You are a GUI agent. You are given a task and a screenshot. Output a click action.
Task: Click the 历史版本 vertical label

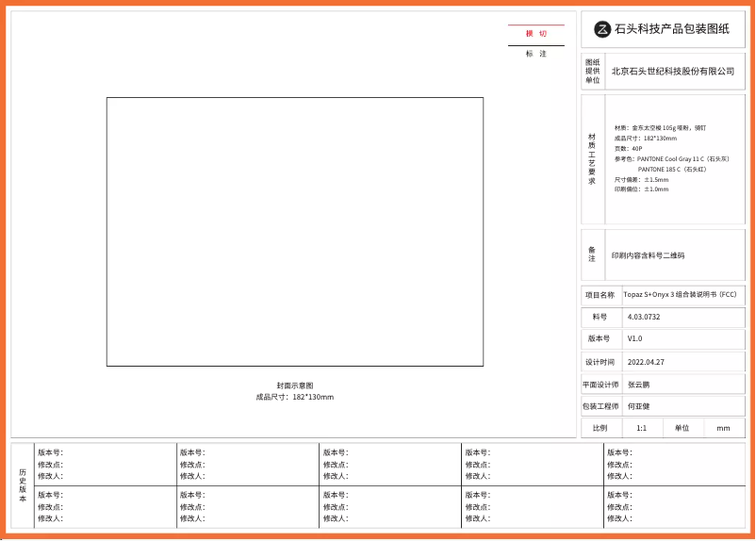pos(23,484)
